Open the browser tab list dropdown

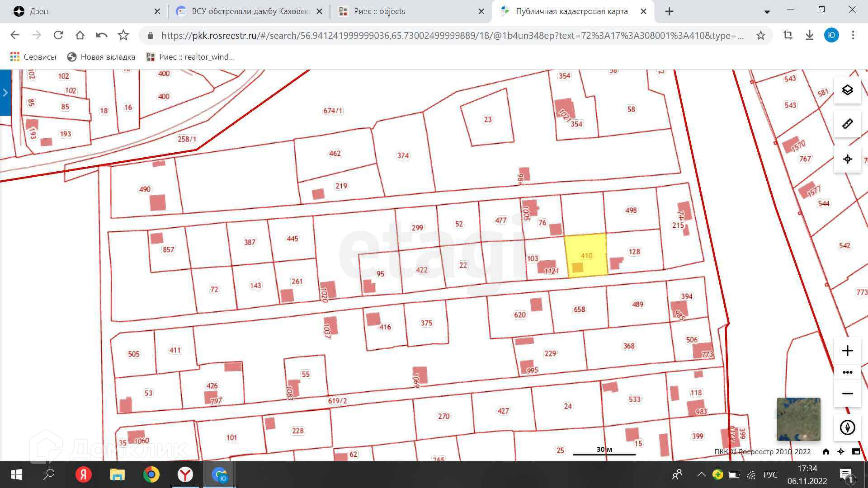coord(767,12)
